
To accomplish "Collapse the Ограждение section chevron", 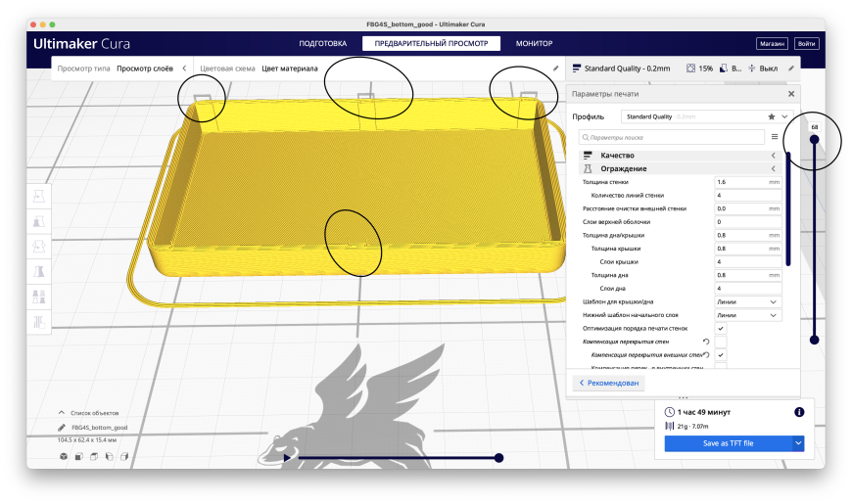I will pyautogui.click(x=774, y=169).
